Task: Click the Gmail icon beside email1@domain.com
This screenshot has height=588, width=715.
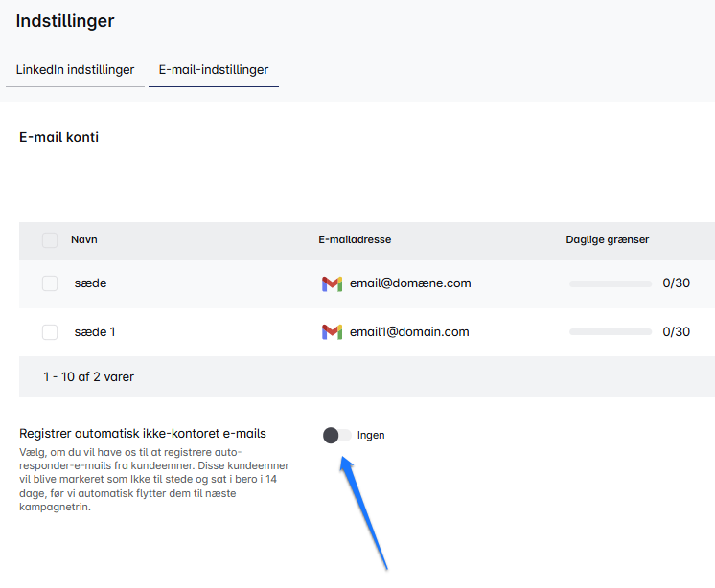Action: (x=332, y=332)
